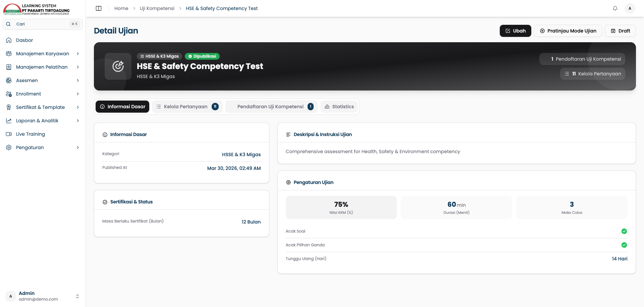Expand the Enrollment chevron

(x=78, y=94)
